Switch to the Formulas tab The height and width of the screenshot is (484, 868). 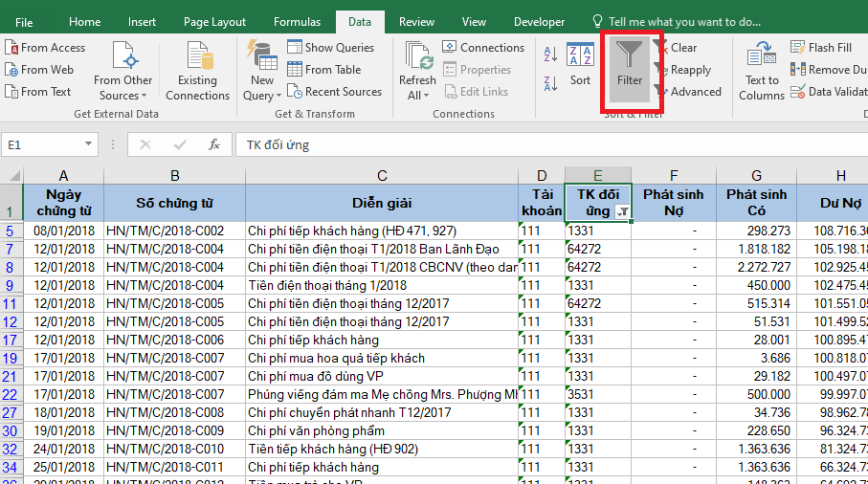[297, 22]
